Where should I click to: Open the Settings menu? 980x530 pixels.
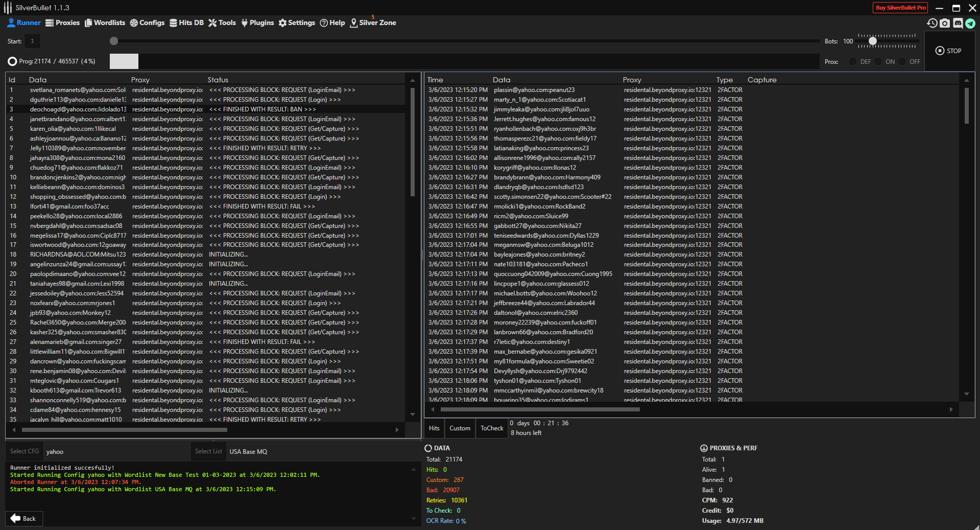coord(297,22)
